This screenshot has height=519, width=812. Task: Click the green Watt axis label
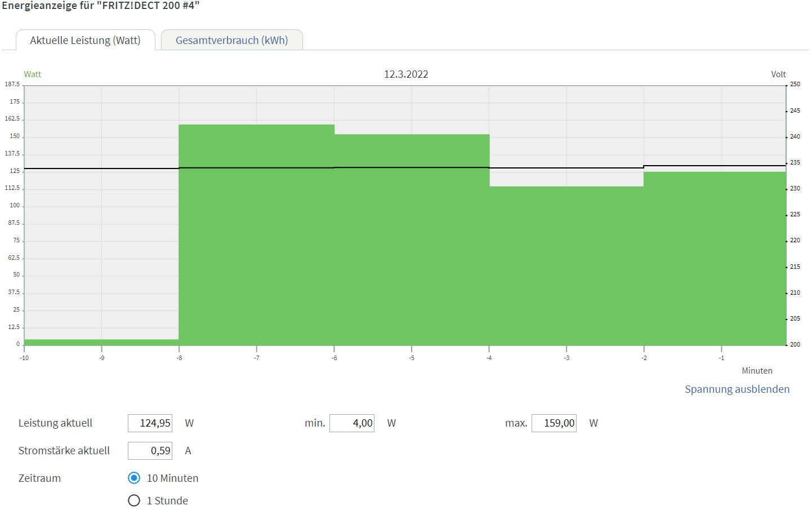[33, 74]
